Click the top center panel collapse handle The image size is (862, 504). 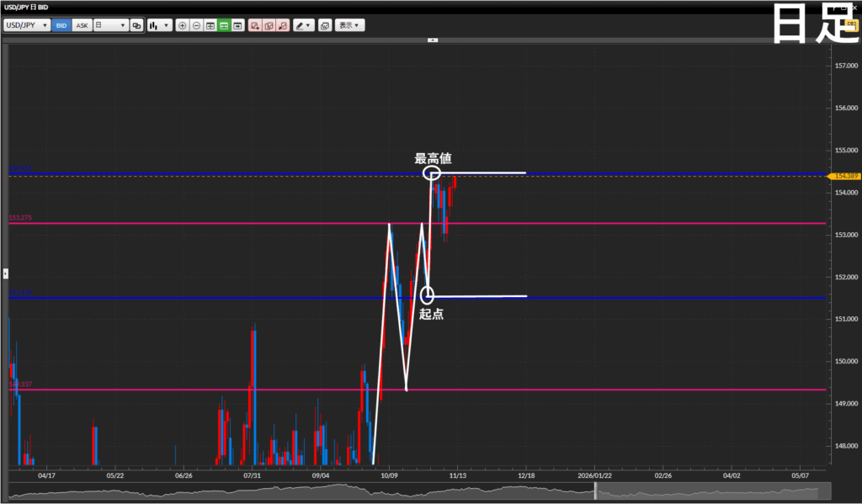coord(433,40)
